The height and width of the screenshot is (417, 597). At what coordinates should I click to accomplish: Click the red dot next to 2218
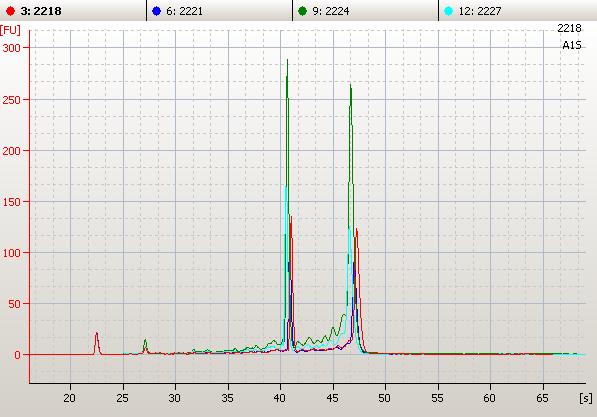10,11
